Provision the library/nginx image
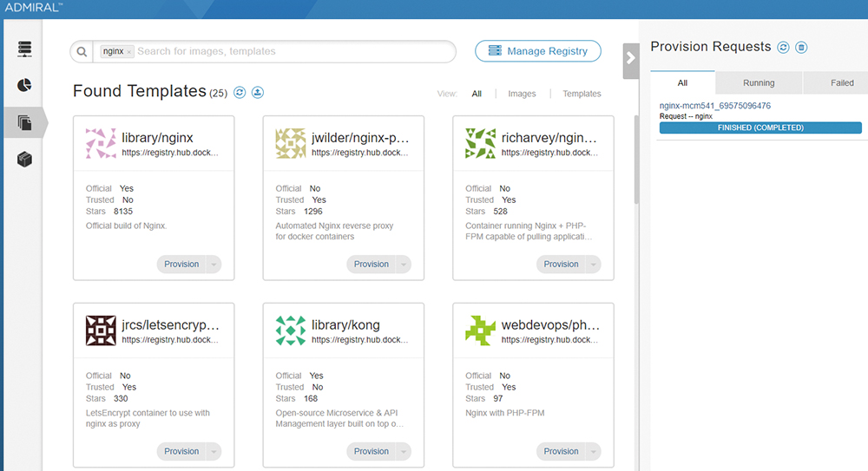 pos(181,264)
